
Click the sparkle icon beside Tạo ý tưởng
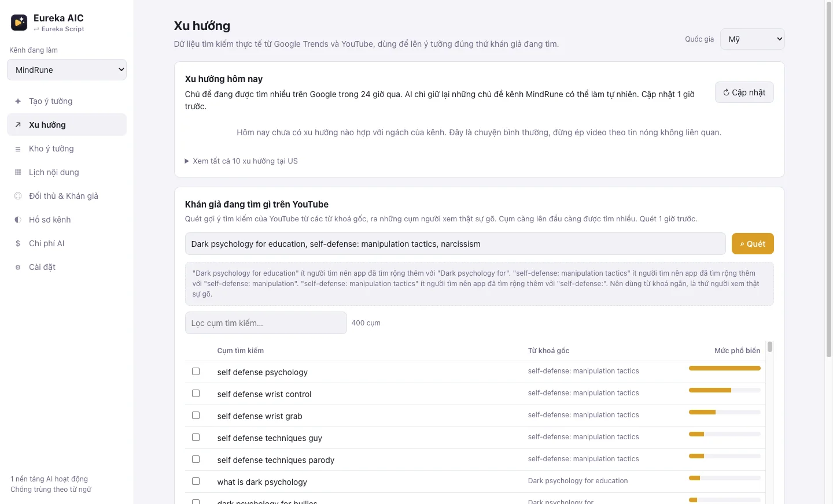click(18, 101)
